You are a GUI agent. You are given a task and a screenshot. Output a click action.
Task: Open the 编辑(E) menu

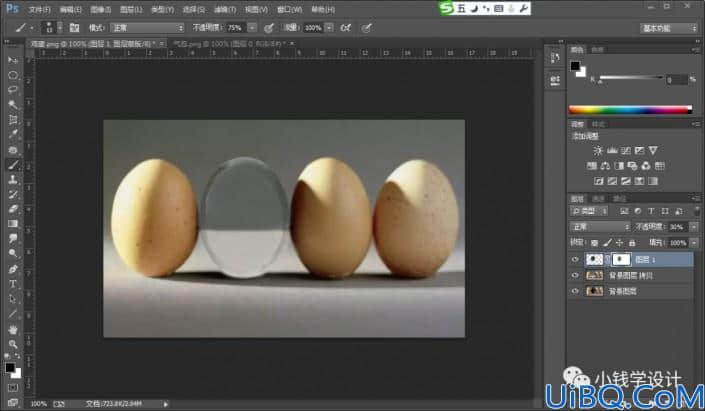[x=71, y=9]
